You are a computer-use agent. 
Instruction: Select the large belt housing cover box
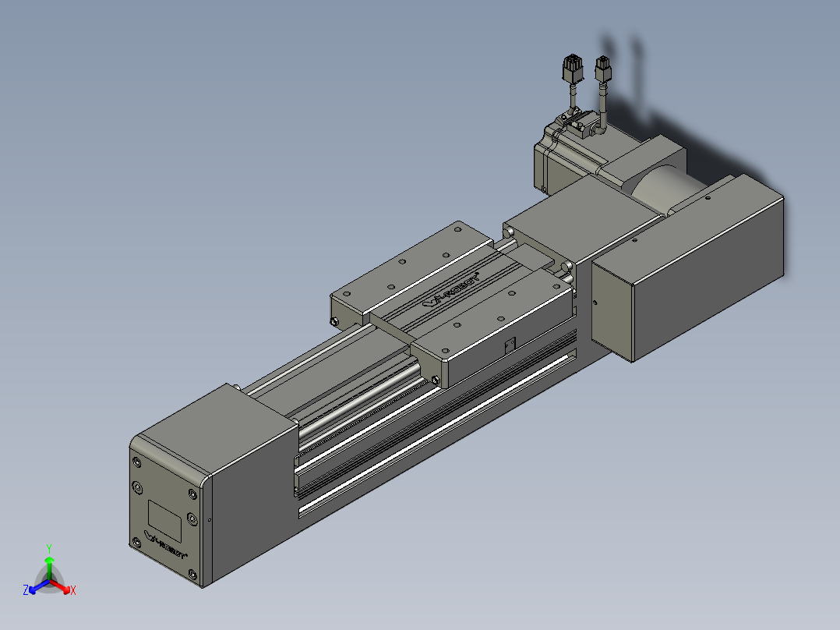coord(688,268)
